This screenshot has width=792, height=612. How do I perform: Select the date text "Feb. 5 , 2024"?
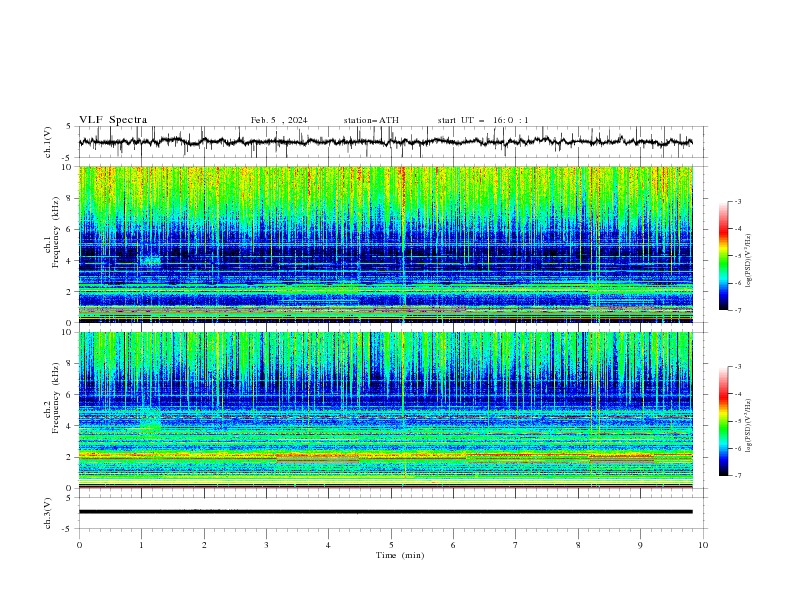[x=279, y=120]
